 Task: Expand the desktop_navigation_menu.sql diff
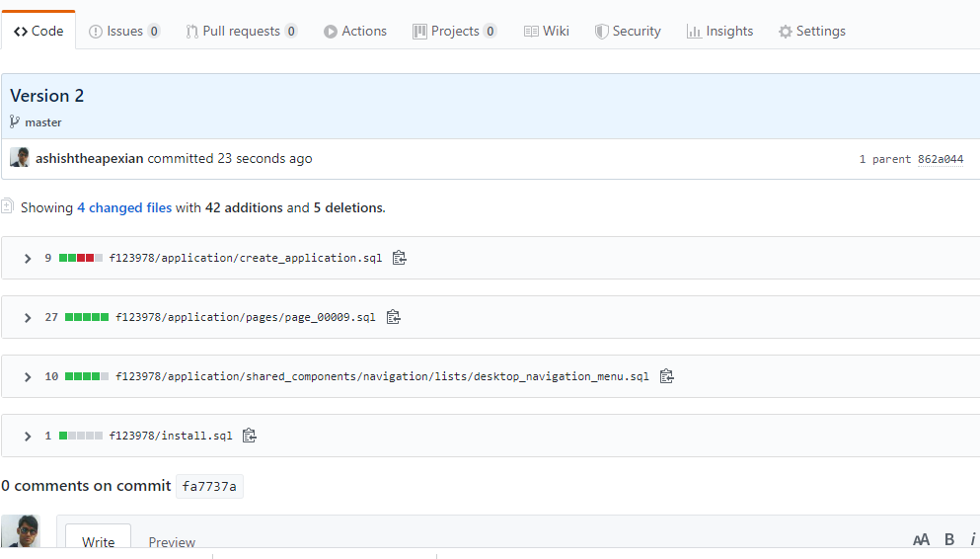[28, 377]
